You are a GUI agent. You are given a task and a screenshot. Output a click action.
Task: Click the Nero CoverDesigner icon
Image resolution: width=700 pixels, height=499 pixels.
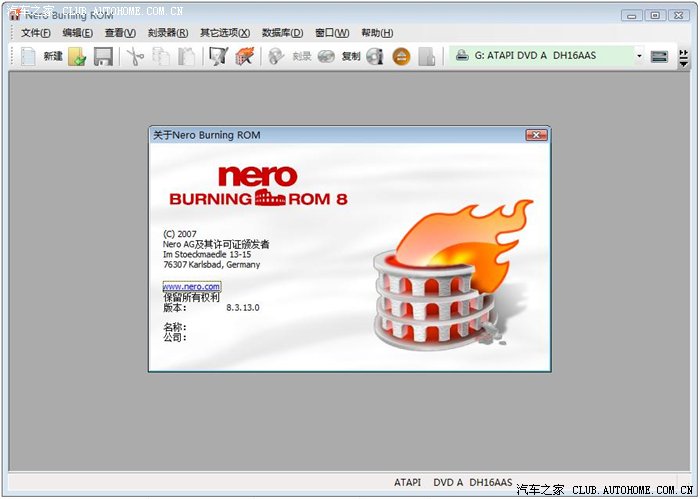coord(218,57)
